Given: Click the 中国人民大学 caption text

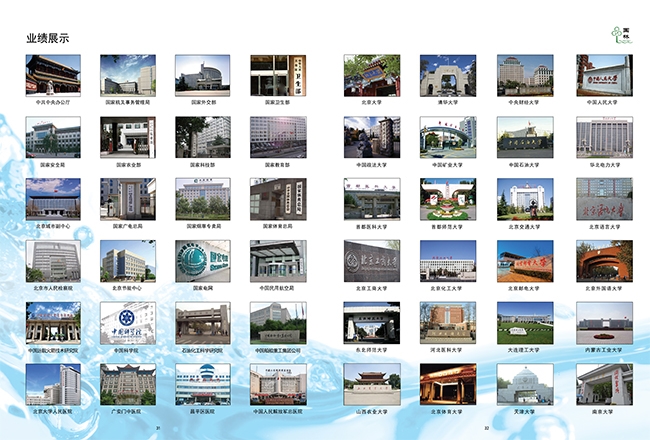Looking at the screenshot, I should coord(604,102).
